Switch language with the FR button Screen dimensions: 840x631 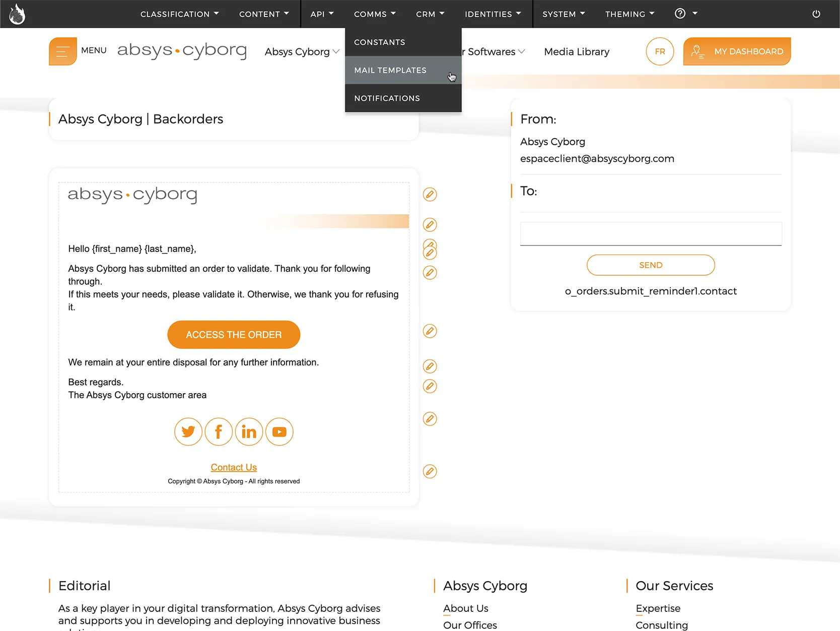point(660,51)
